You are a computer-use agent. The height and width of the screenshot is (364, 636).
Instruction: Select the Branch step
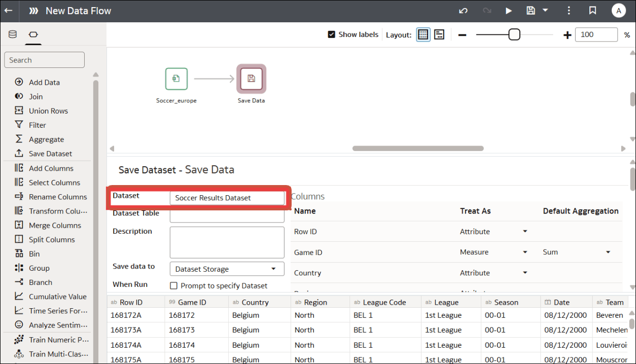(39, 282)
